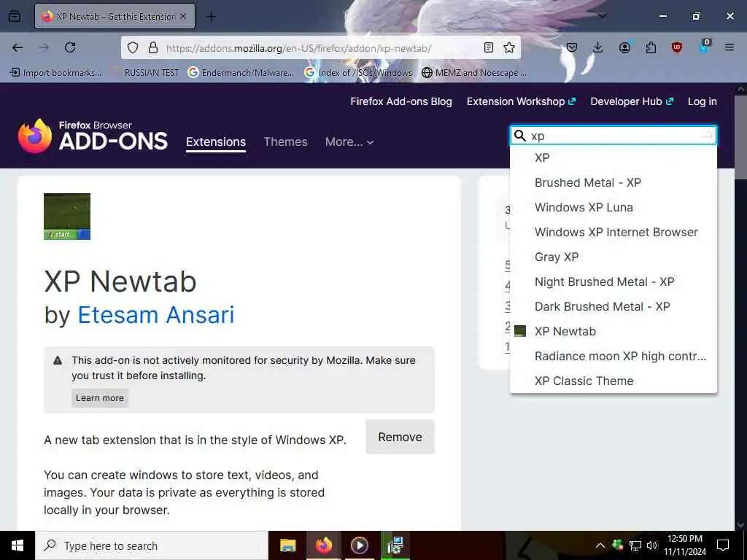Open the taskbar clock and date
Image resolution: width=747 pixels, height=560 pixels.
685,545
